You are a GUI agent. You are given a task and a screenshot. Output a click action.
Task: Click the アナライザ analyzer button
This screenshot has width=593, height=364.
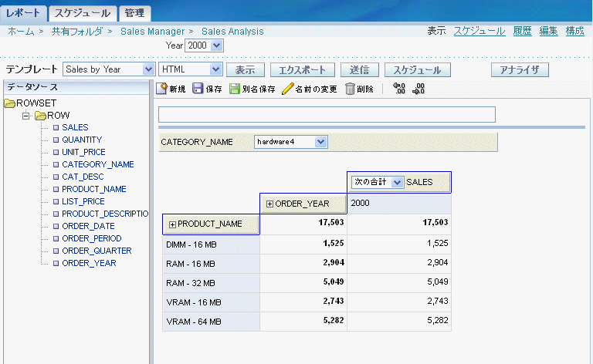coord(520,70)
